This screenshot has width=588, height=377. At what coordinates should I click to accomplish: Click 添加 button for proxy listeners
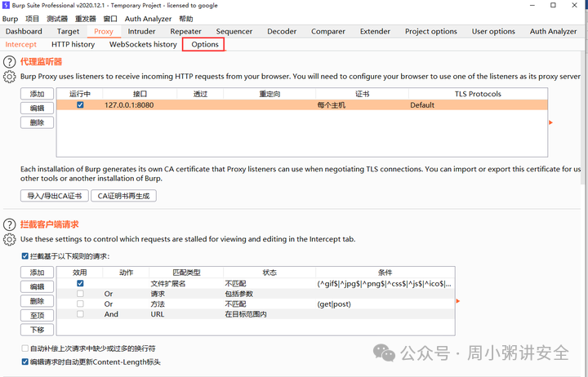(37, 94)
